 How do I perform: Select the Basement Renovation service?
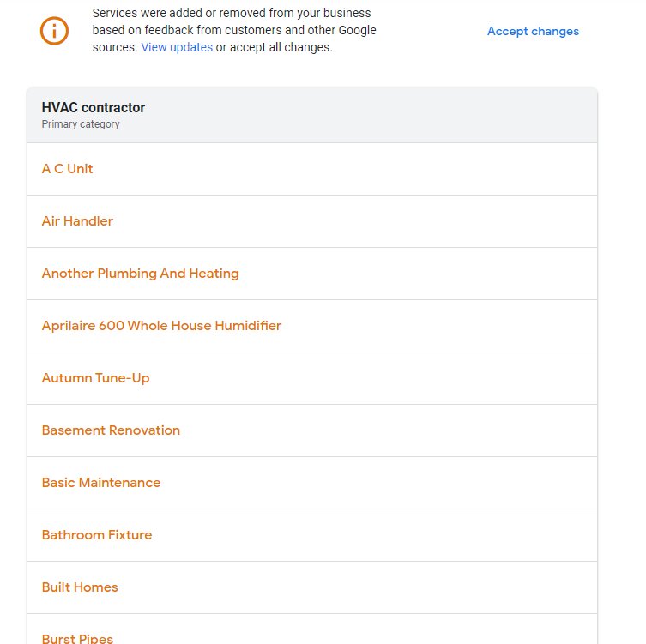tap(111, 430)
